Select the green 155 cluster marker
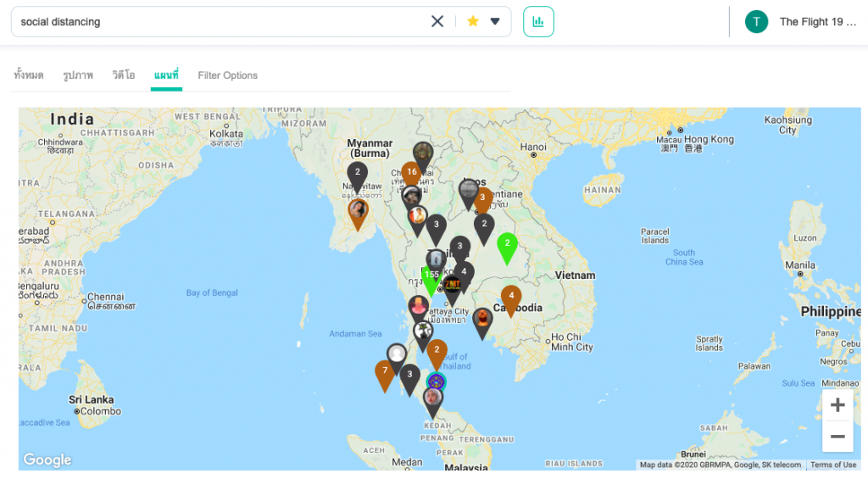Image resolution: width=868 pixels, height=479 pixels. click(431, 279)
